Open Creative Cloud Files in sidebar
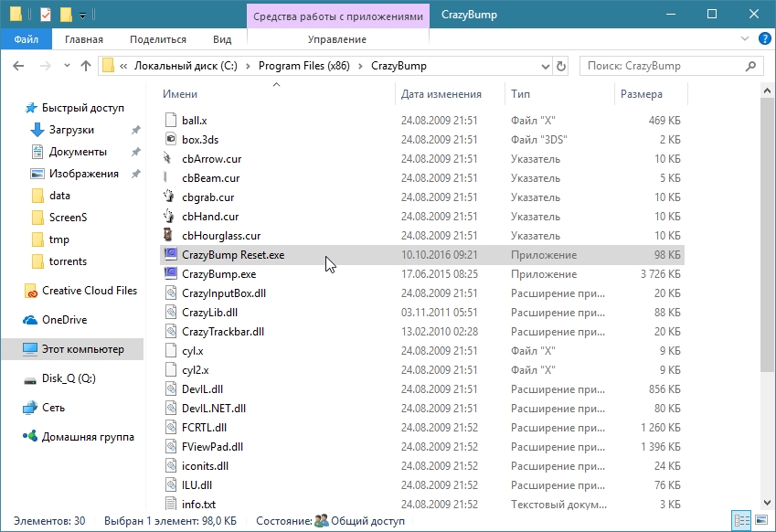This screenshot has width=776, height=532. [89, 291]
